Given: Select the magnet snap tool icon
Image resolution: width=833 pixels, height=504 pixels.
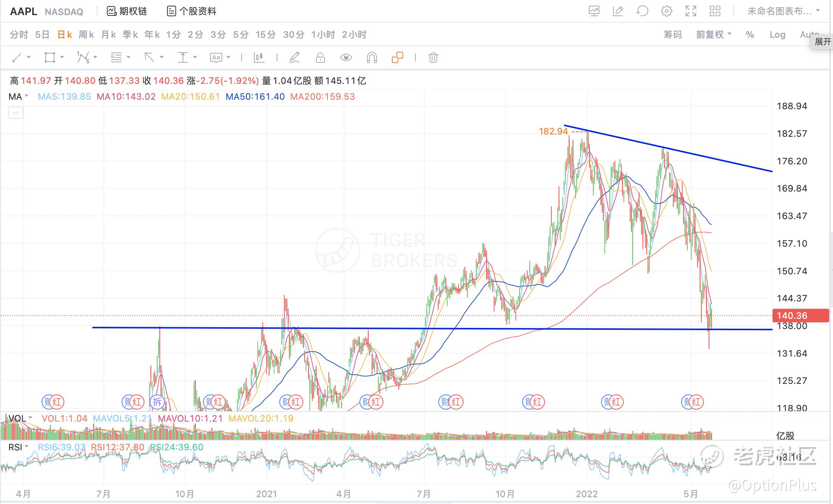Looking at the screenshot, I should [x=372, y=58].
